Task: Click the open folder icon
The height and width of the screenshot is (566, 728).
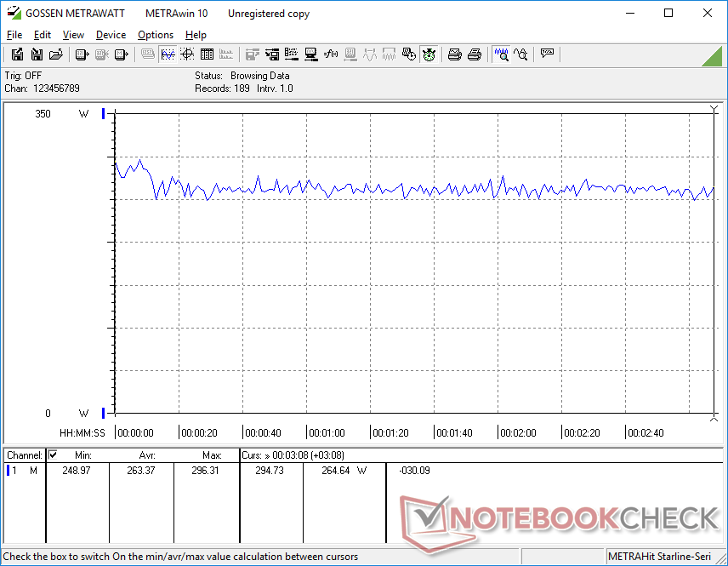Action: point(56,54)
